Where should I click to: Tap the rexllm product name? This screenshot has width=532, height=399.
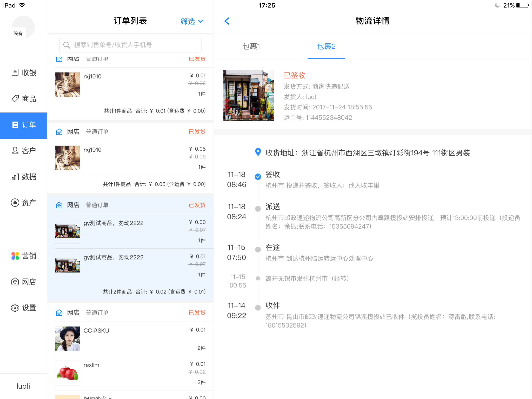click(91, 365)
